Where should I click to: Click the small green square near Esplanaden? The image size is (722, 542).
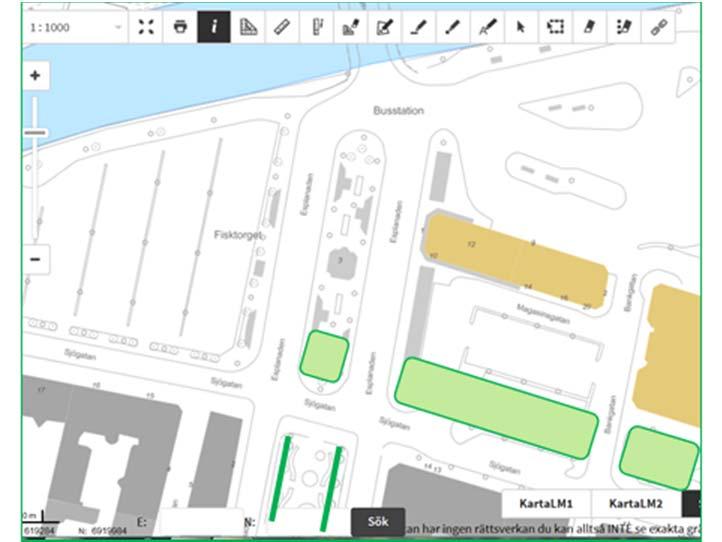coord(324,356)
